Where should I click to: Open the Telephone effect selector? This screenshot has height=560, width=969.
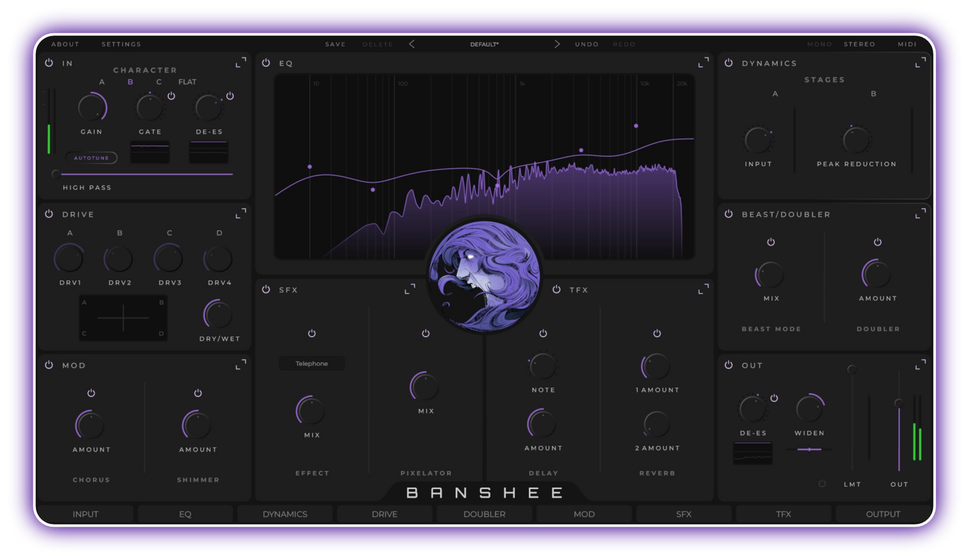[311, 363]
